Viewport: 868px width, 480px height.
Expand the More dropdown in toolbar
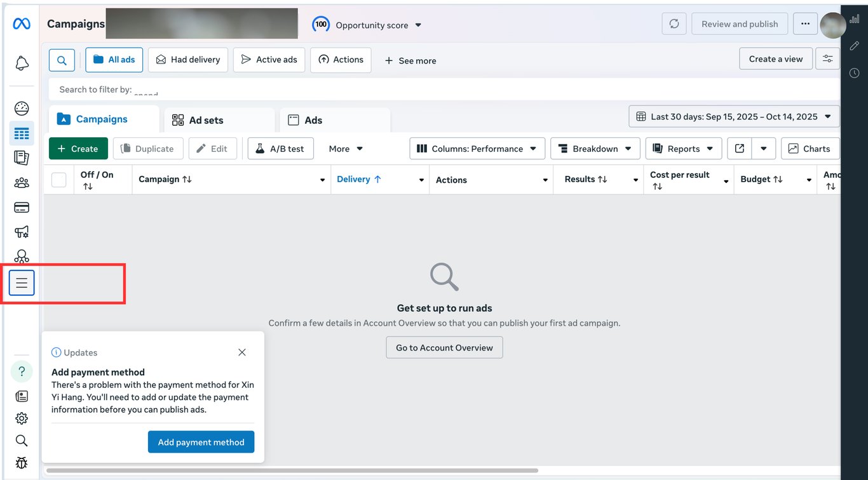pos(346,149)
